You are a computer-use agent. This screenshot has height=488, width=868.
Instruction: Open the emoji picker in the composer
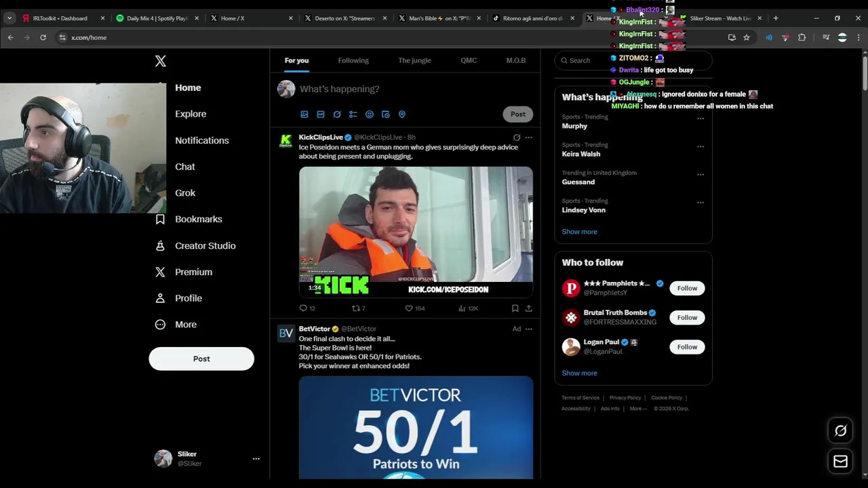click(370, 115)
